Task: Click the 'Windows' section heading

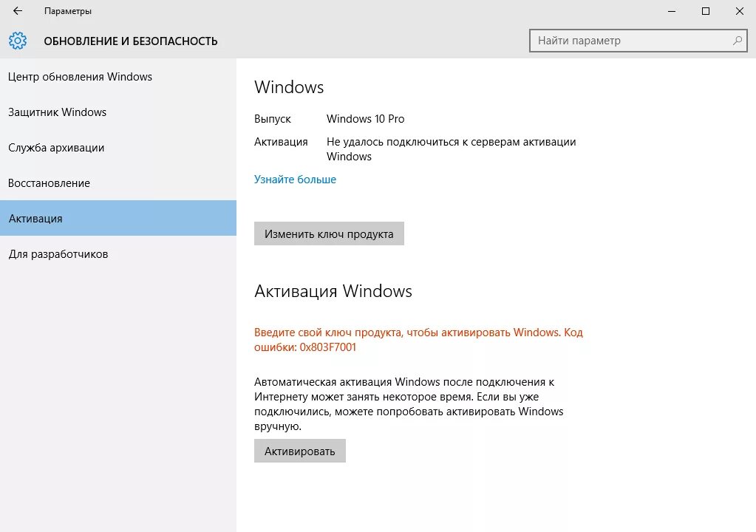Action: [x=289, y=87]
